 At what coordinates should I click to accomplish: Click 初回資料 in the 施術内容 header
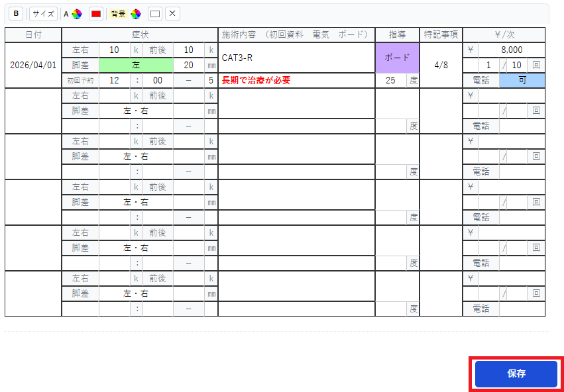tap(286, 34)
